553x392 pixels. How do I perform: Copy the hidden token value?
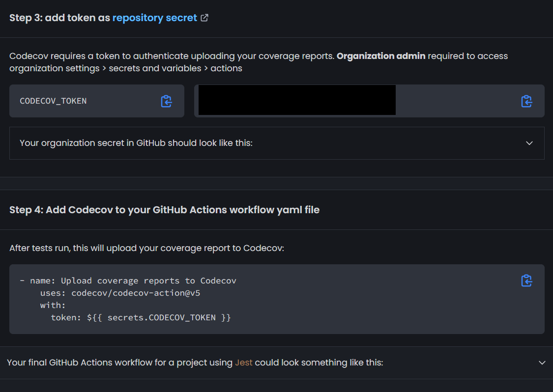click(526, 101)
